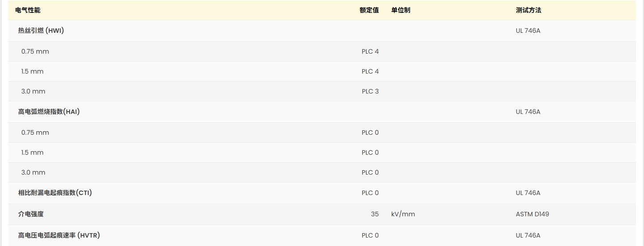
Task: Click UL 746A in the HAI row
Action: [528, 112]
